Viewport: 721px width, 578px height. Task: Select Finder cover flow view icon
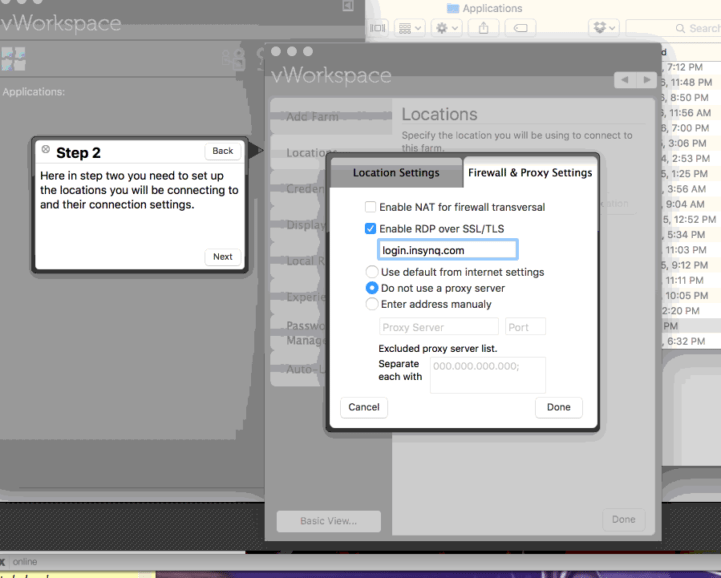pos(378,28)
